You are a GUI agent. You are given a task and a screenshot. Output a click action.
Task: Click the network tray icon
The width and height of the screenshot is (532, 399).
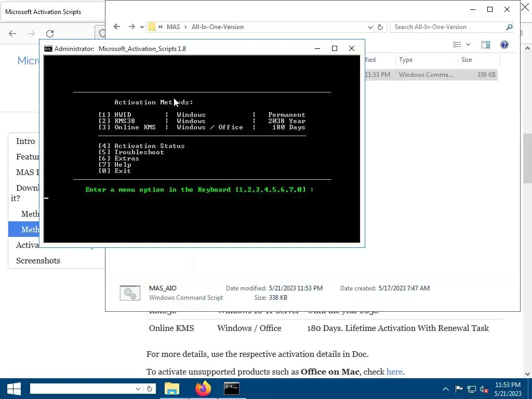tap(472, 389)
